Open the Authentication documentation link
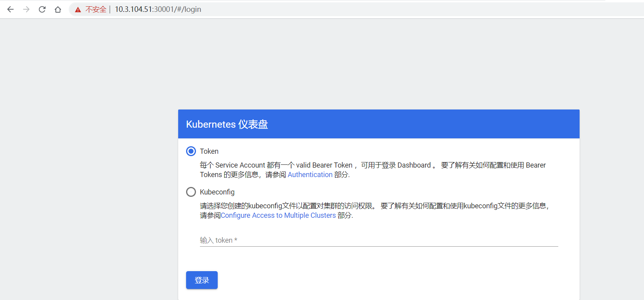 [x=310, y=175]
